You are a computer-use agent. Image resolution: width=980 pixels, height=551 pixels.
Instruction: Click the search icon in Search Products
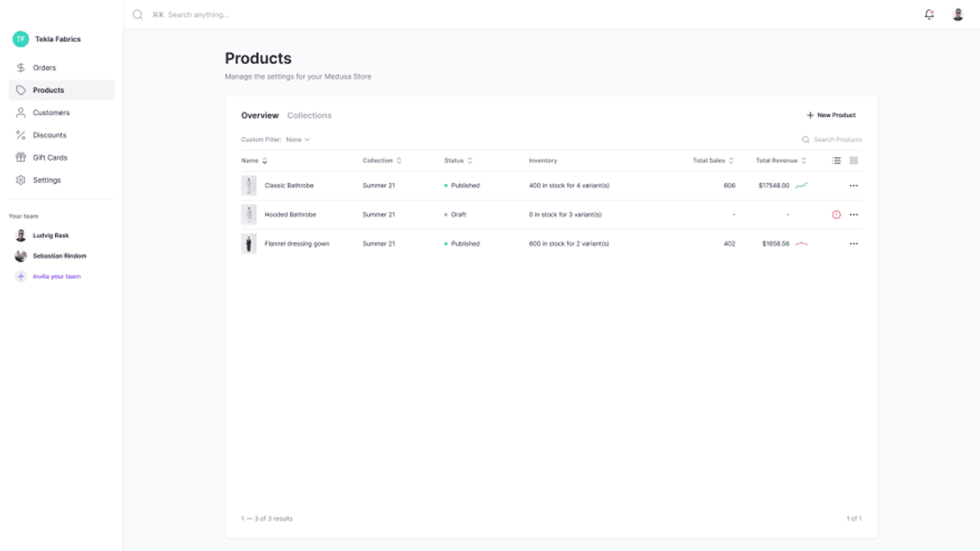point(805,140)
